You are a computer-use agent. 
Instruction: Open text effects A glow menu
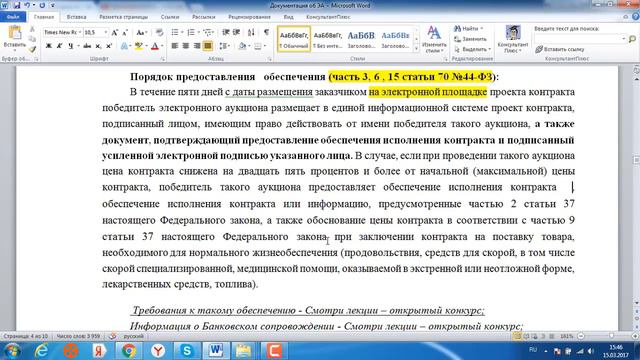tap(124, 46)
